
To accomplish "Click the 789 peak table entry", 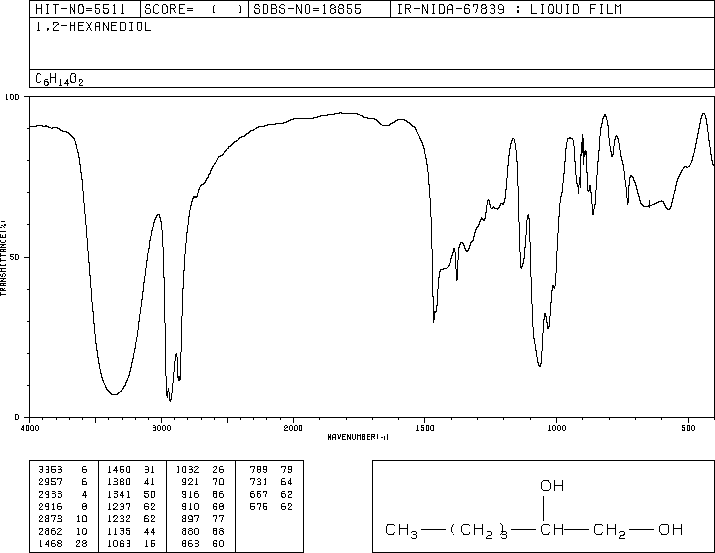I will (x=271, y=469).
